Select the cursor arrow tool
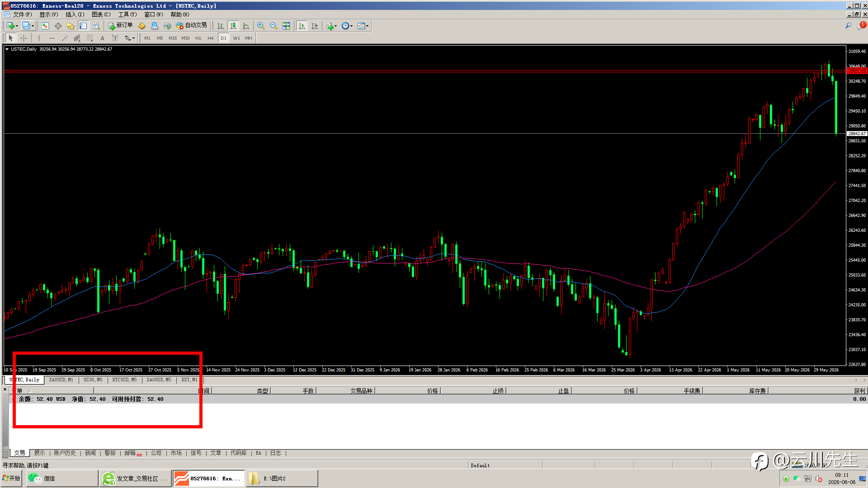 tap(11, 38)
